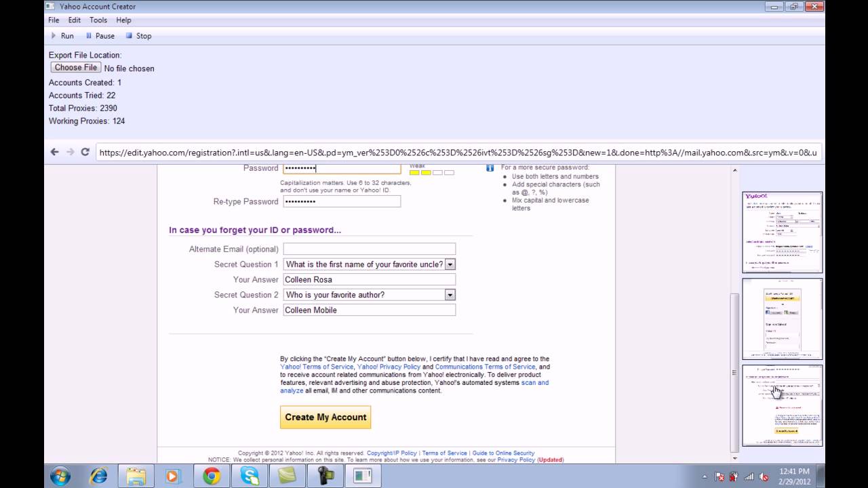Launch Internet Explorer from taskbar
The height and width of the screenshot is (488, 868).
[99, 476]
